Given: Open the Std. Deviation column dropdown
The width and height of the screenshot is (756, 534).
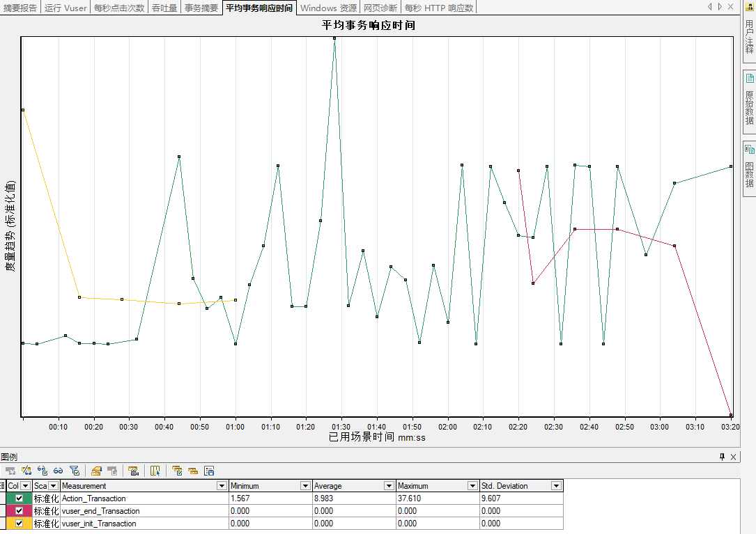Looking at the screenshot, I should tap(556, 486).
